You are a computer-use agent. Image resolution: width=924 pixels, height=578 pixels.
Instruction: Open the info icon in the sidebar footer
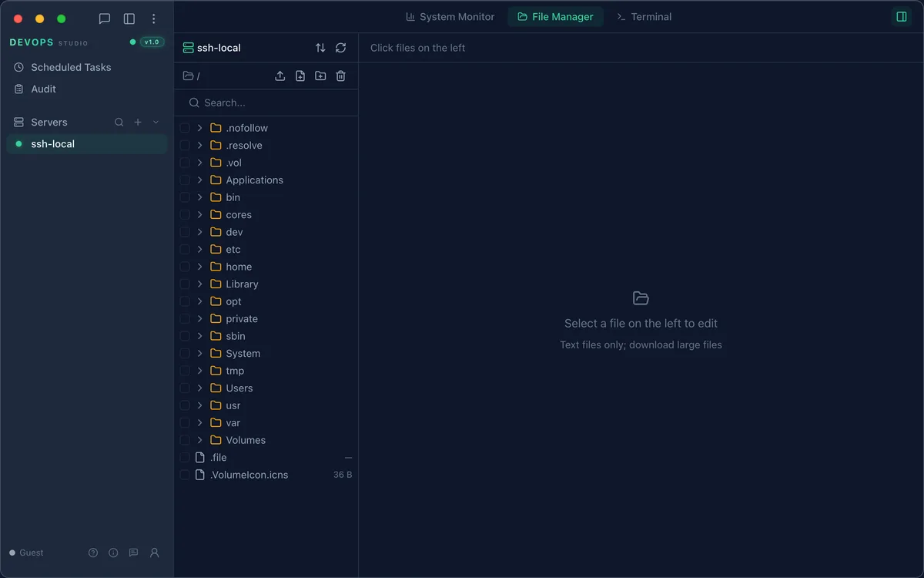point(113,553)
